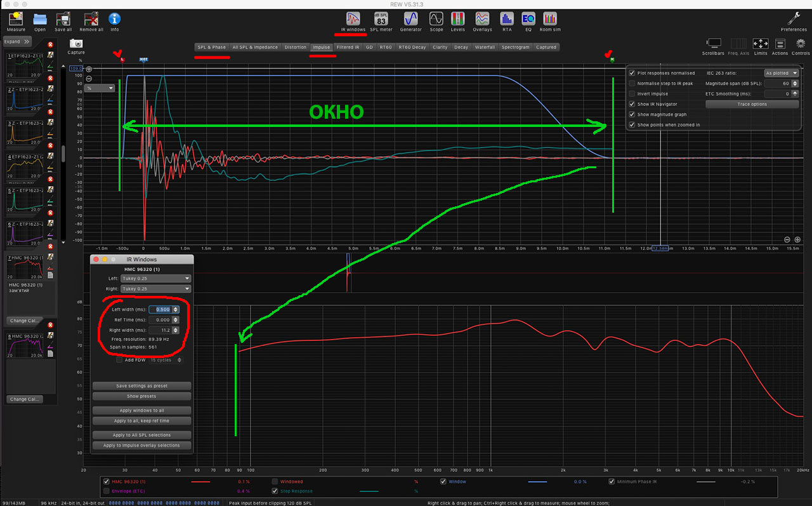812x506 pixels.
Task: Open the IR windows tool
Action: coord(353,18)
